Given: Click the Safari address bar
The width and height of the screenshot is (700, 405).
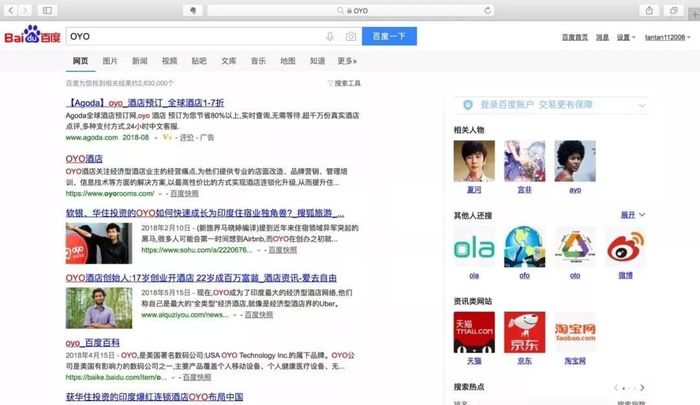Looking at the screenshot, I should click(x=350, y=10).
